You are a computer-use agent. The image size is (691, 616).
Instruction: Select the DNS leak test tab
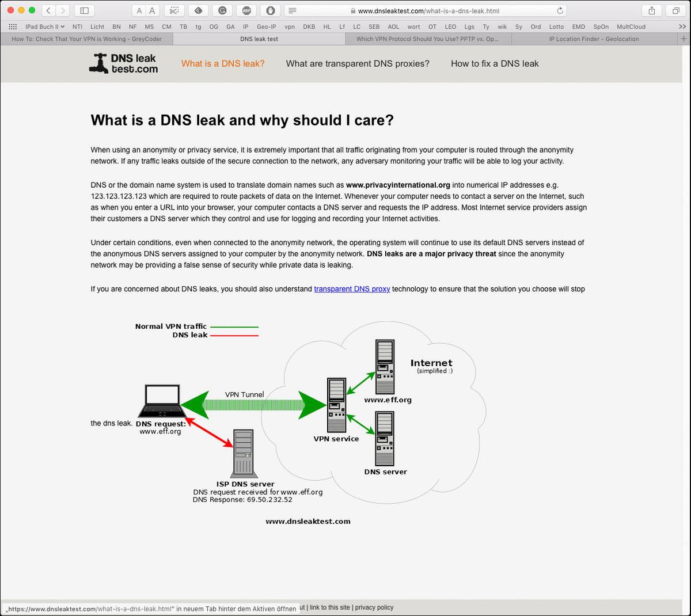click(259, 39)
